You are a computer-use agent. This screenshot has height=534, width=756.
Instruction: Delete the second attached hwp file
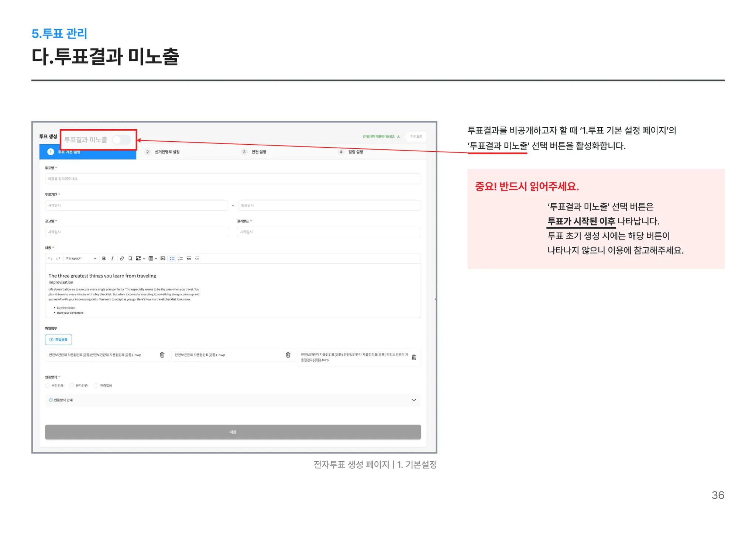(288, 355)
